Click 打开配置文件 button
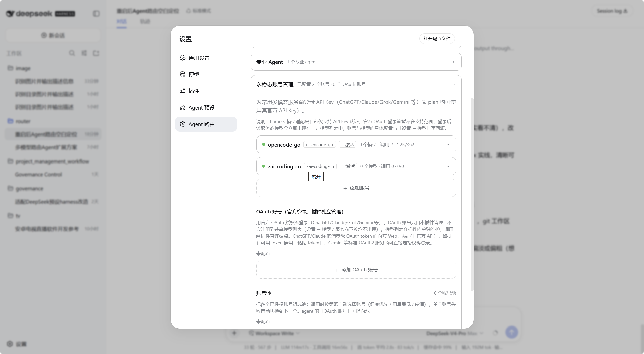This screenshot has height=354, width=644. pyautogui.click(x=437, y=38)
